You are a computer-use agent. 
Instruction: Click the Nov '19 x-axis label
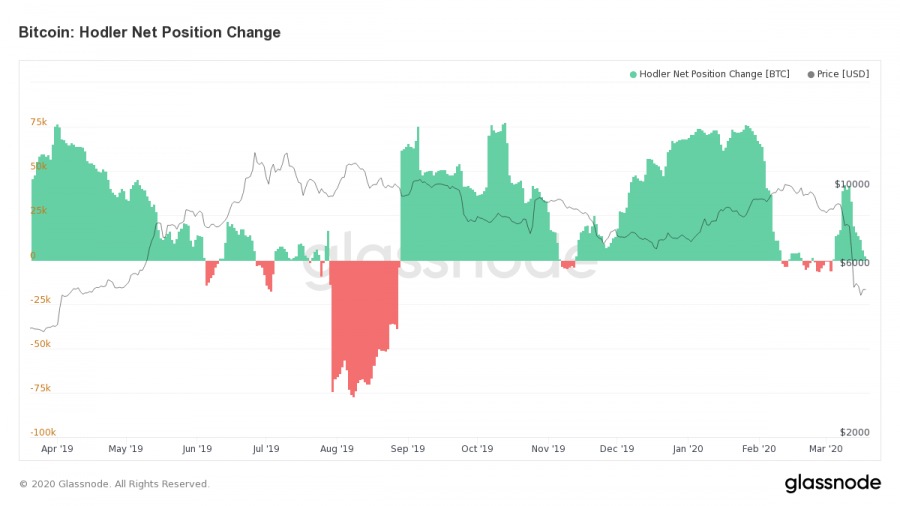click(x=548, y=449)
